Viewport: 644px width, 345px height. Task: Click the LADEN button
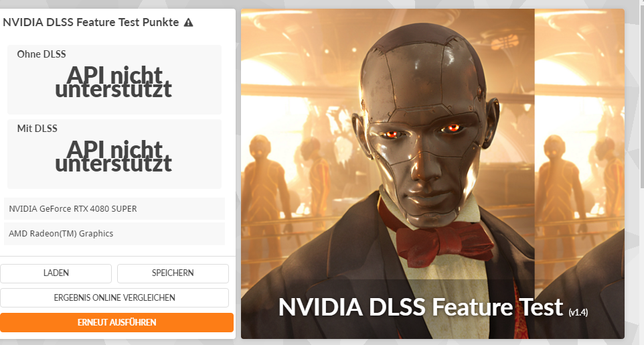[56, 273]
